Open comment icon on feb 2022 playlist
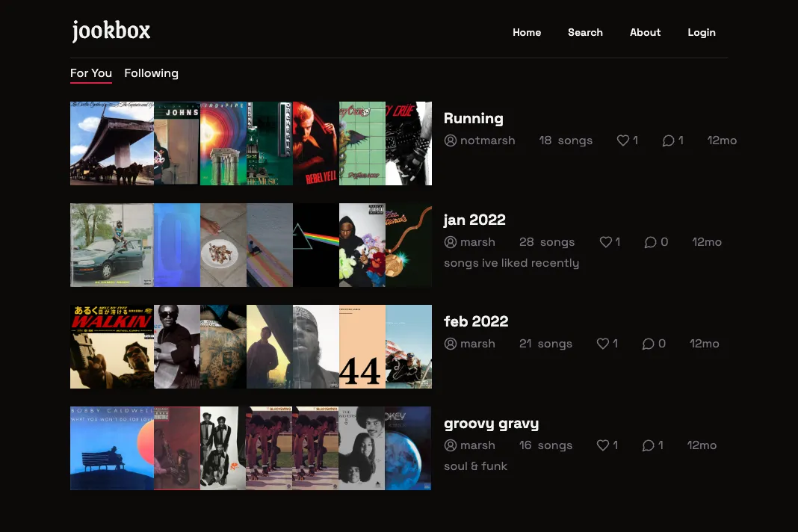 tap(648, 344)
